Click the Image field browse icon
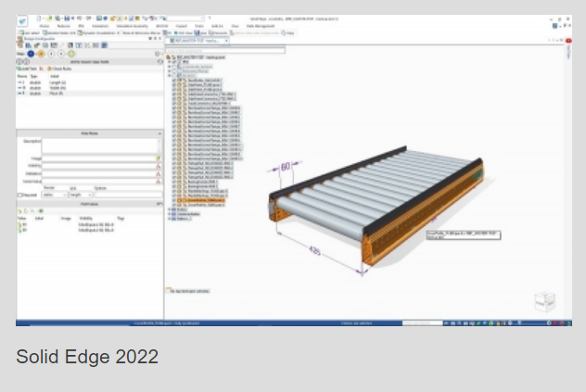586x392 pixels. [158, 159]
